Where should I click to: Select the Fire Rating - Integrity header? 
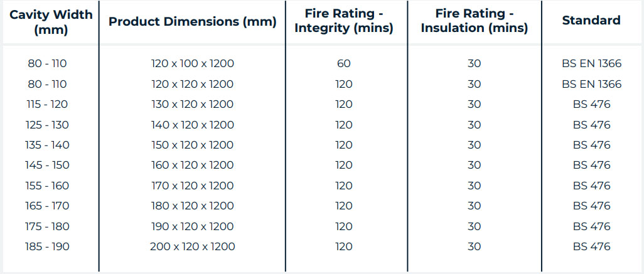click(x=344, y=21)
